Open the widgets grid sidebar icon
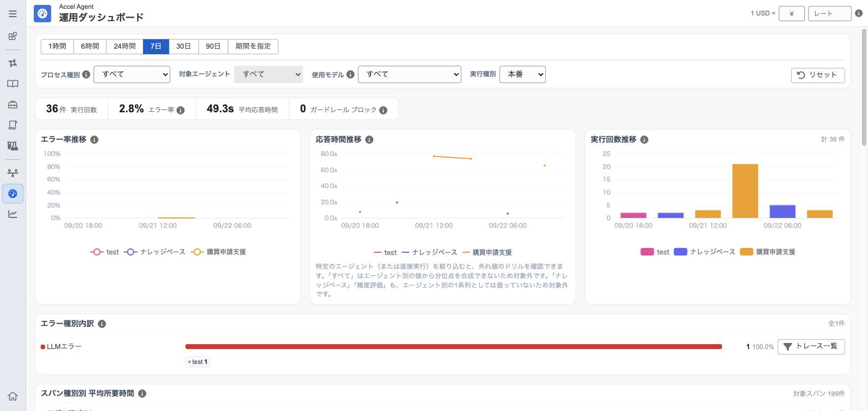 click(13, 37)
